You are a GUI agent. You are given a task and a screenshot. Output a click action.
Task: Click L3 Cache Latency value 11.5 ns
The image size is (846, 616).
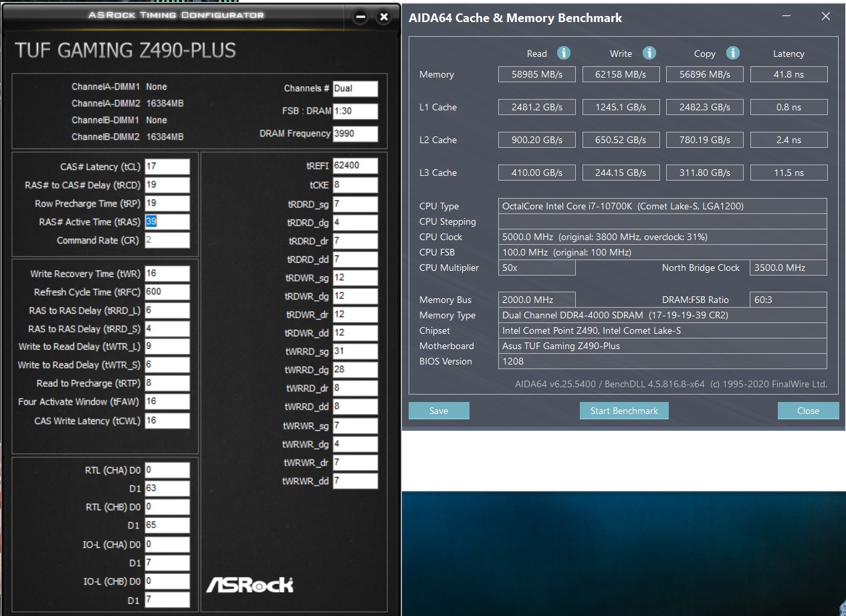(789, 173)
